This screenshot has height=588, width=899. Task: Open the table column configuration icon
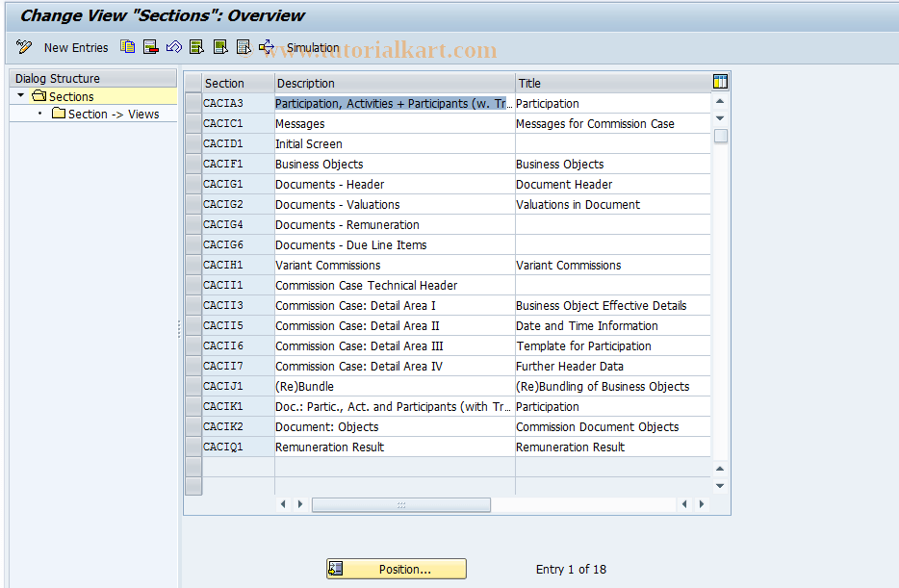[x=720, y=82]
